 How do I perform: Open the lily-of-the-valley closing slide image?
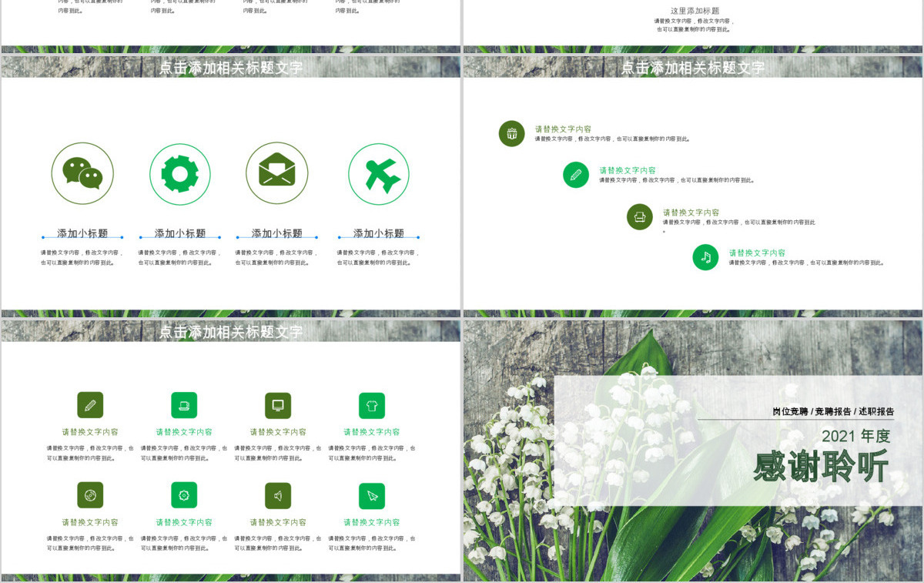pos(693,451)
